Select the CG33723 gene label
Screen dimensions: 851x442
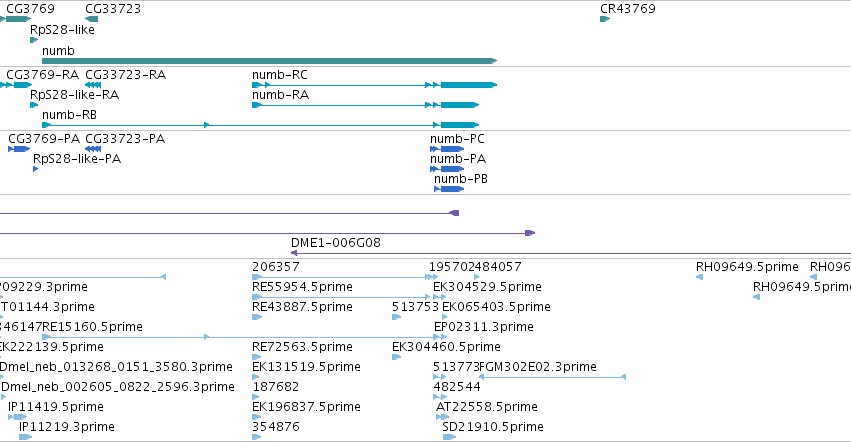coord(113,9)
